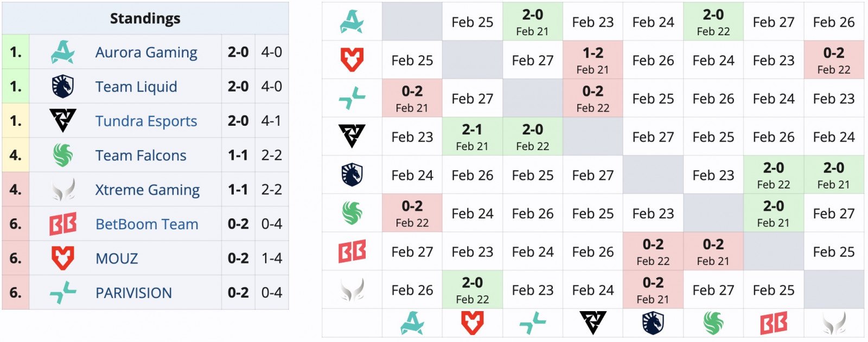
Task: Open the Team Falcons team link
Action: pyautogui.click(x=141, y=156)
